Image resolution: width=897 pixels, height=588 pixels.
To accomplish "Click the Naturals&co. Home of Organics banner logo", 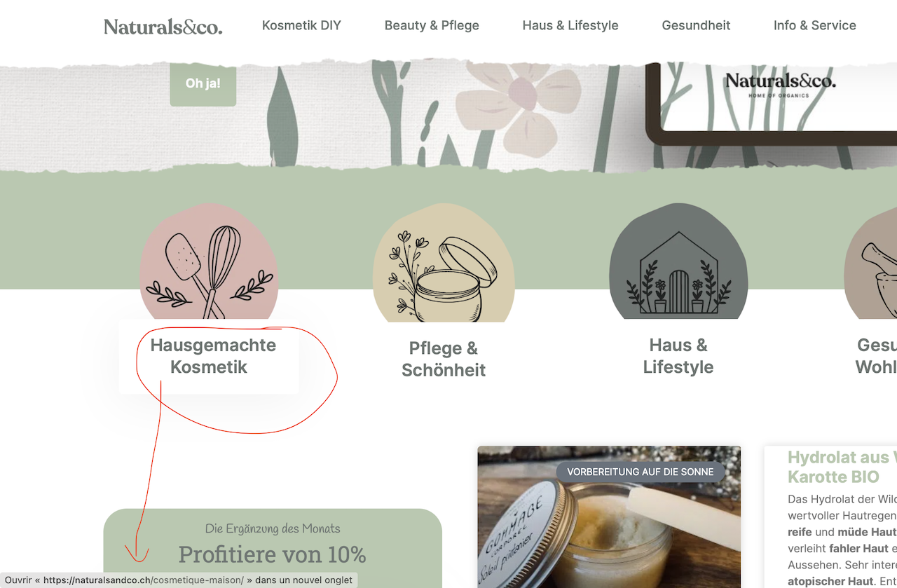I will click(780, 83).
